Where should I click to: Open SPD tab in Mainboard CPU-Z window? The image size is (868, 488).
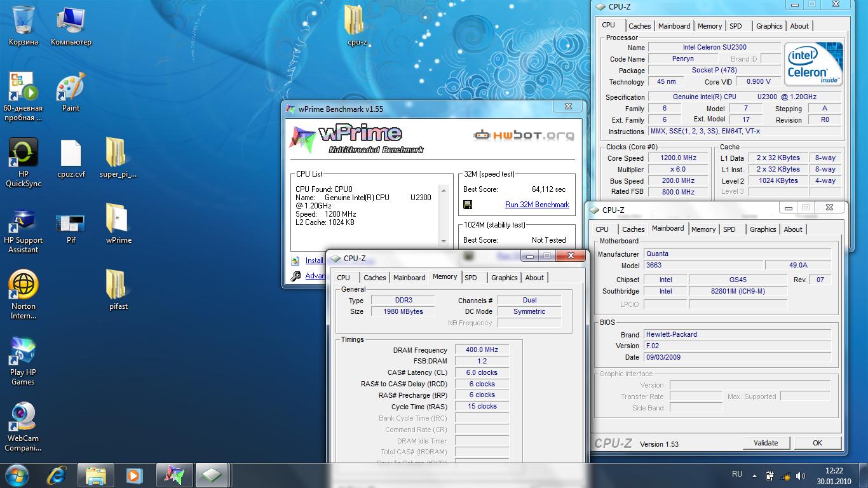pos(729,229)
